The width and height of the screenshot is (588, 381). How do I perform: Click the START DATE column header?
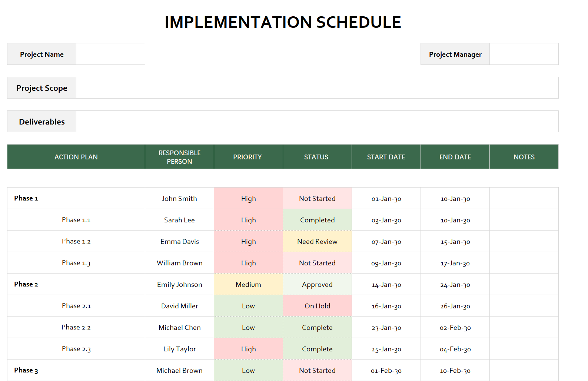click(386, 157)
